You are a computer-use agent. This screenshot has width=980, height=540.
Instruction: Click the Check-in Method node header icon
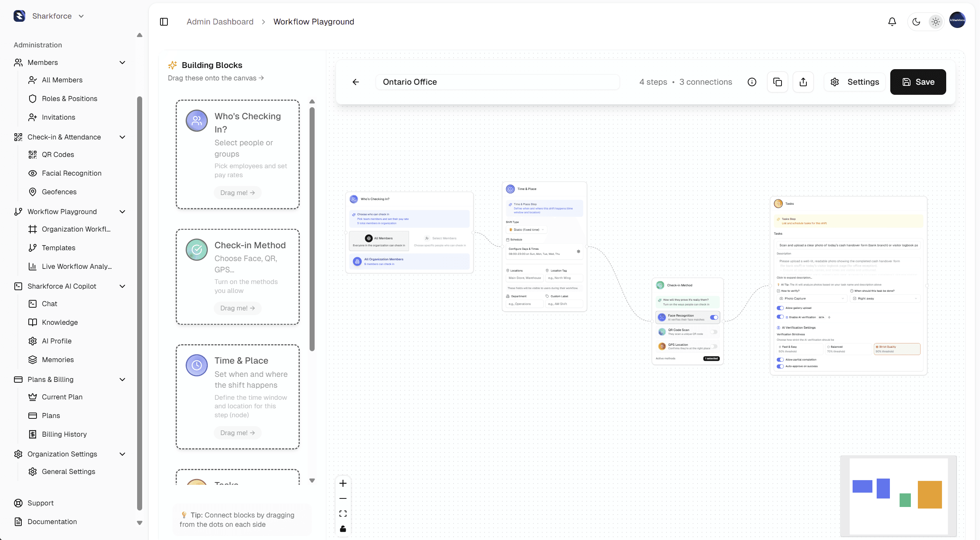point(660,285)
